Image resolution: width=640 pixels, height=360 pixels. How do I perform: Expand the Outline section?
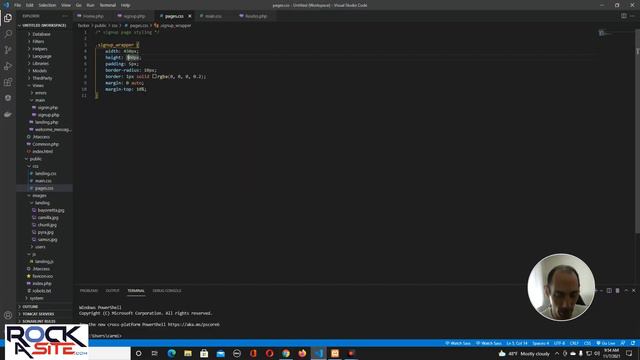click(30, 307)
